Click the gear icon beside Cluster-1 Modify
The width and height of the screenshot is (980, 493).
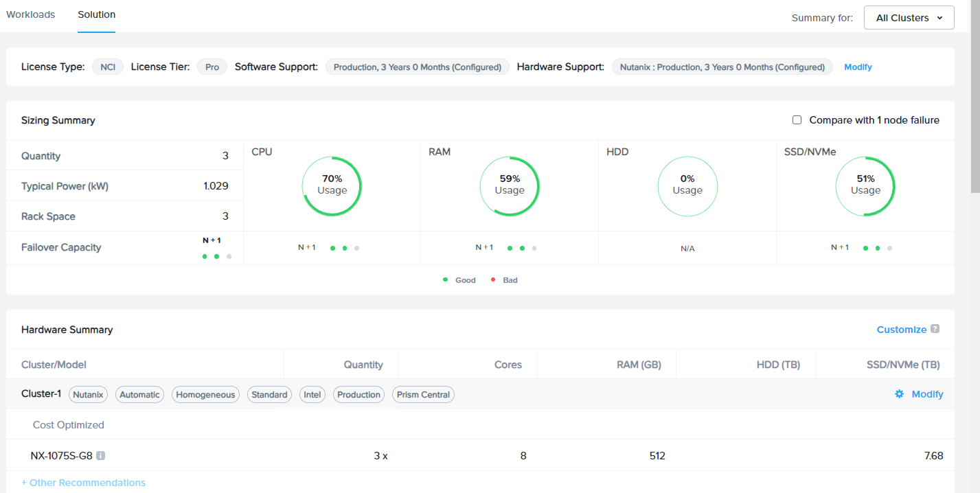(899, 394)
